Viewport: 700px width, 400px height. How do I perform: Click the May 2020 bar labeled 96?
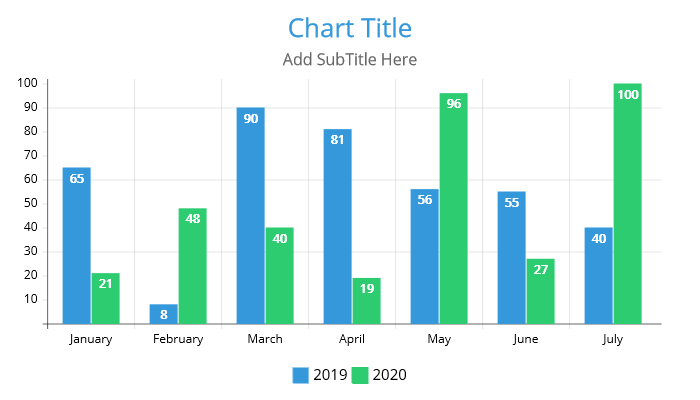point(454,208)
